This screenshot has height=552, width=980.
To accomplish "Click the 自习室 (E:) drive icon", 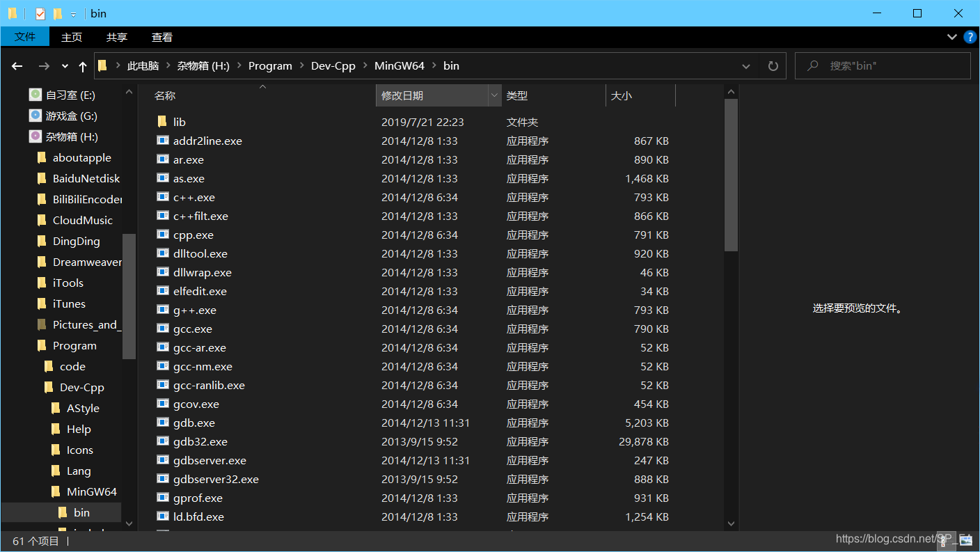I will click(x=35, y=95).
